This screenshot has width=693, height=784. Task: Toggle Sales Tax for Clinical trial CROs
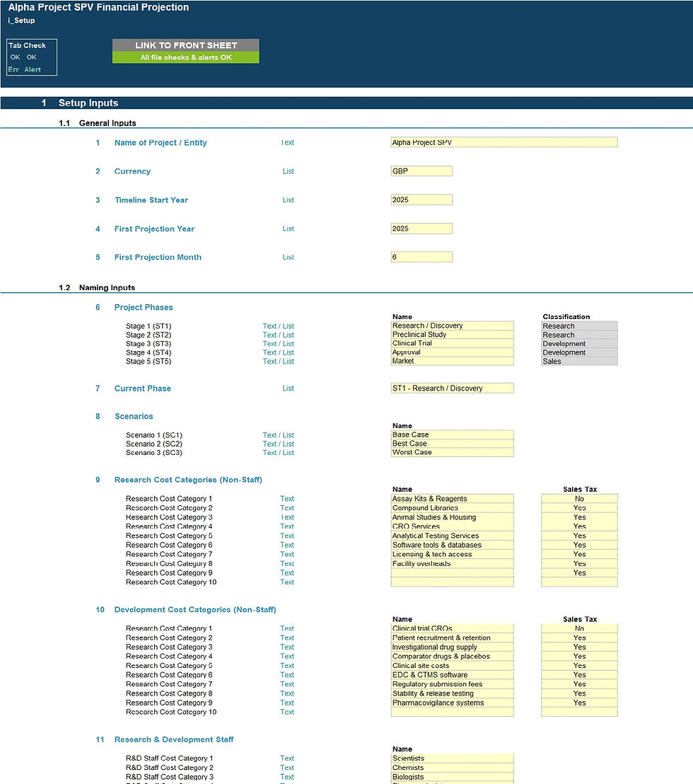[579, 628]
